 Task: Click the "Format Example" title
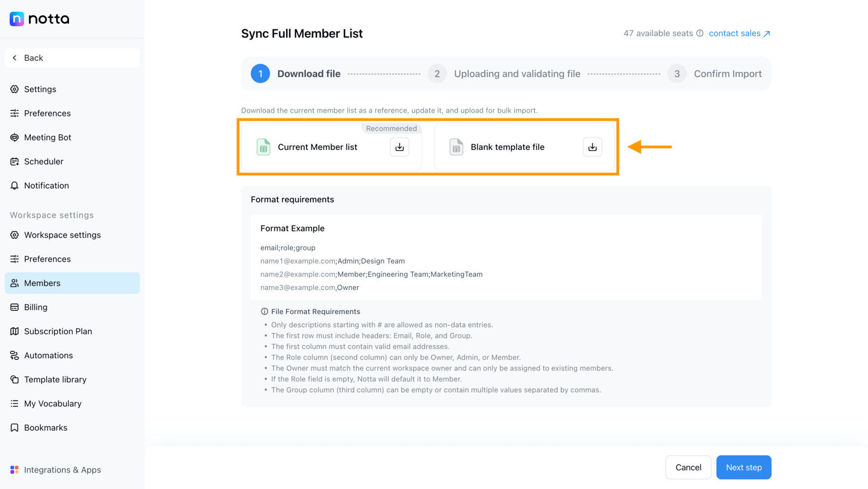[292, 228]
